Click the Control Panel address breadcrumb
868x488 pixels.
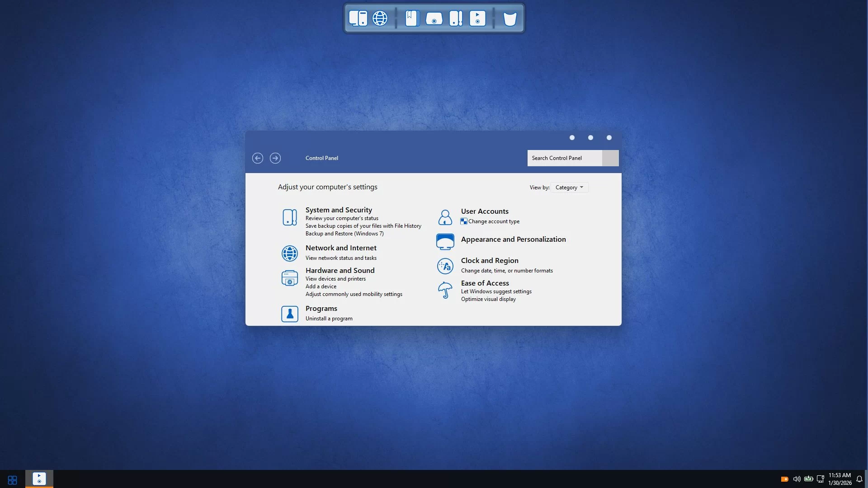click(x=321, y=158)
